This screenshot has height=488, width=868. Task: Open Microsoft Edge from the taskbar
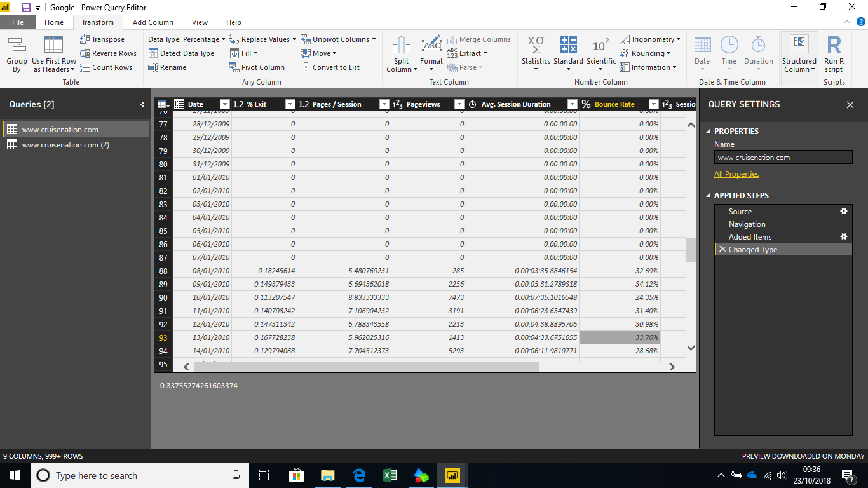click(x=359, y=475)
